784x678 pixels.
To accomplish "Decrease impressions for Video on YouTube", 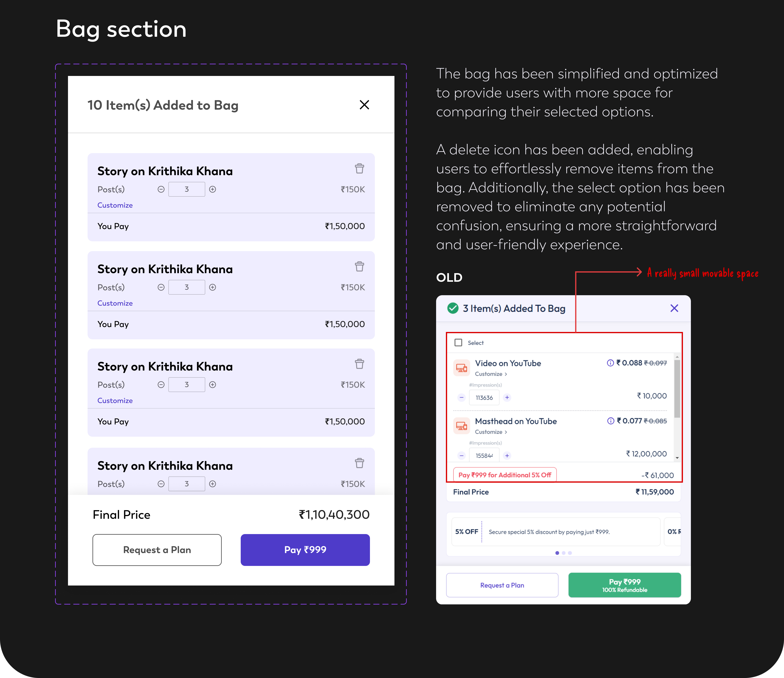I will coord(461,397).
